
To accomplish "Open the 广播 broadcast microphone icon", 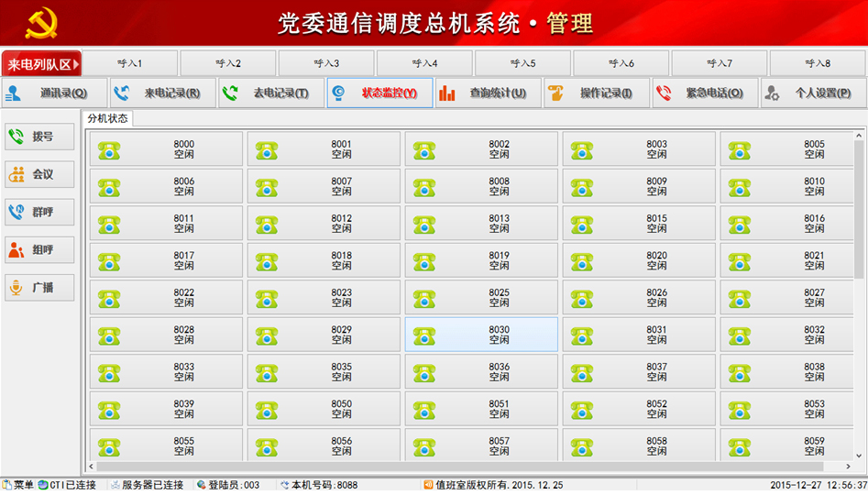I will [16, 287].
